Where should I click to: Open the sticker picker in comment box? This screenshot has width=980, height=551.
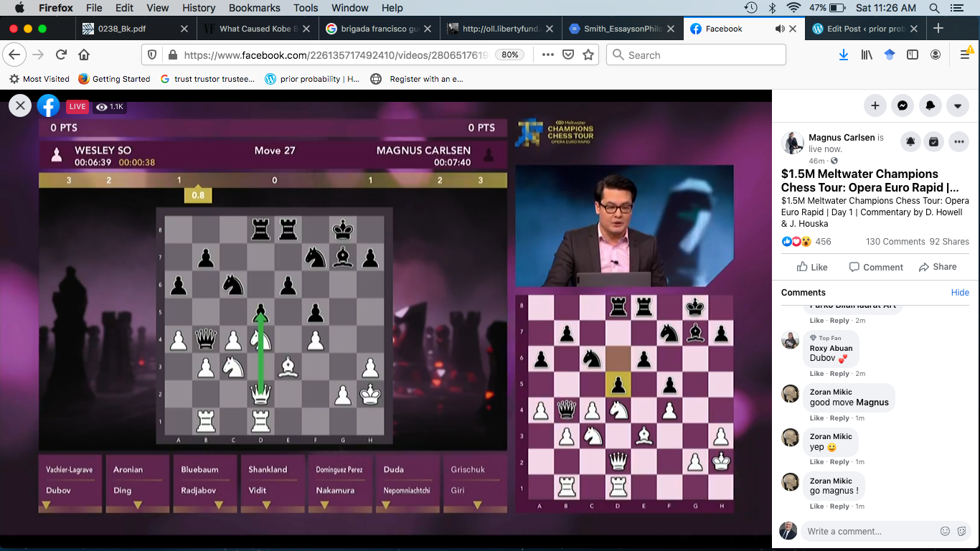[x=962, y=531]
